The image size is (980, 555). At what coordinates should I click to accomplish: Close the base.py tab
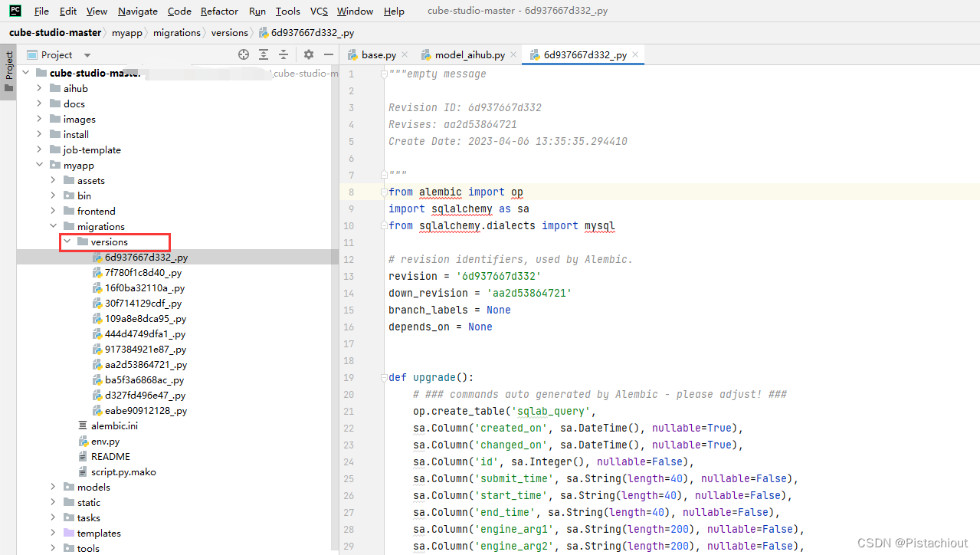pos(404,55)
